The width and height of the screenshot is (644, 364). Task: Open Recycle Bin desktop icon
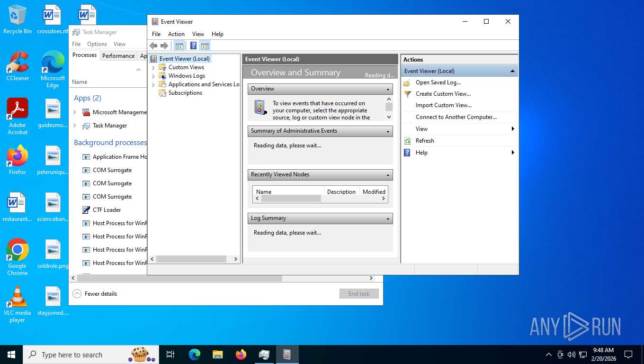point(18,20)
